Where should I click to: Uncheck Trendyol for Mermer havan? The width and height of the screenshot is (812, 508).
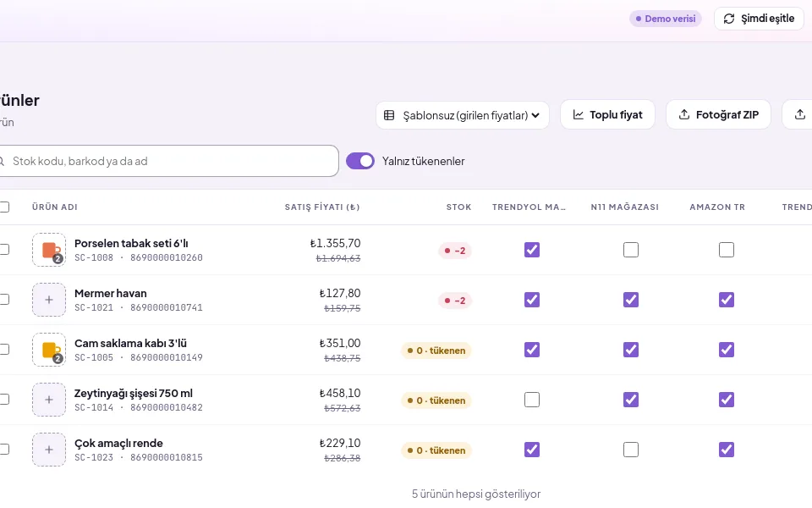pos(532,300)
